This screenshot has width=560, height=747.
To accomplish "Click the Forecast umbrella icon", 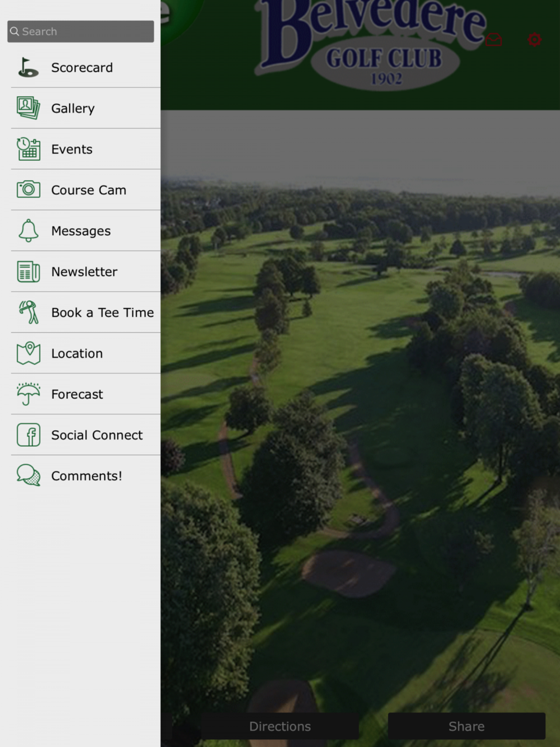I will (28, 394).
